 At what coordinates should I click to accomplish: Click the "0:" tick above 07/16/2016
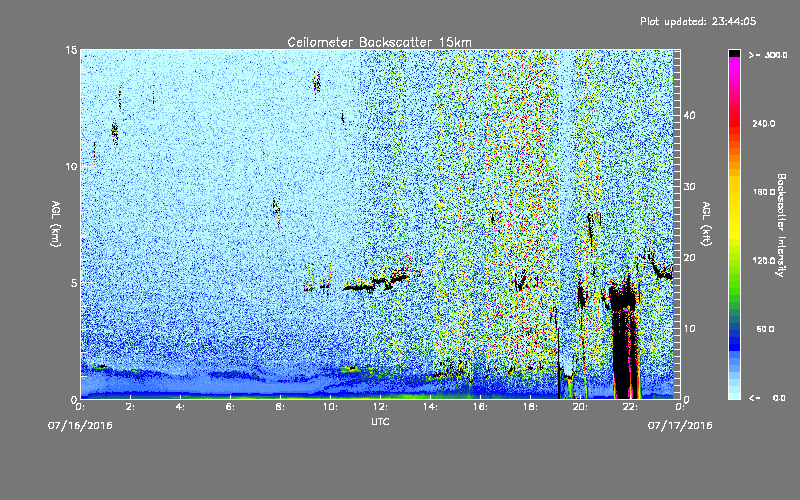pyautogui.click(x=80, y=407)
